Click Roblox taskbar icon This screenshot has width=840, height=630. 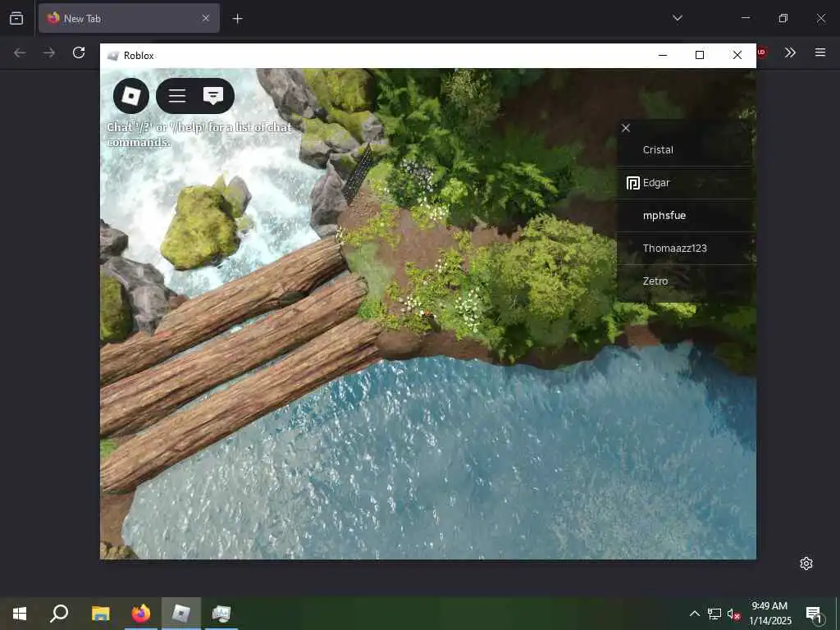tap(181, 614)
